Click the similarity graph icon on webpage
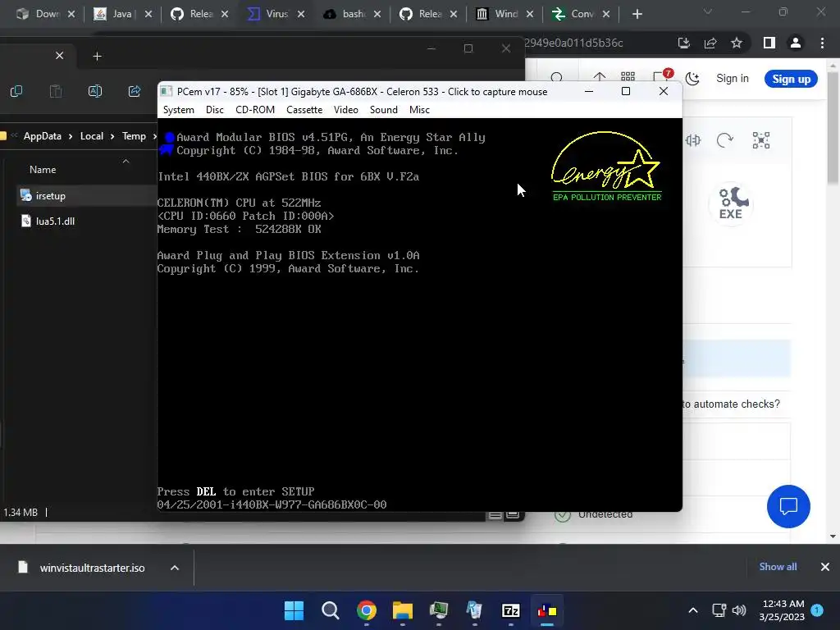This screenshot has width=840, height=630. click(760, 140)
